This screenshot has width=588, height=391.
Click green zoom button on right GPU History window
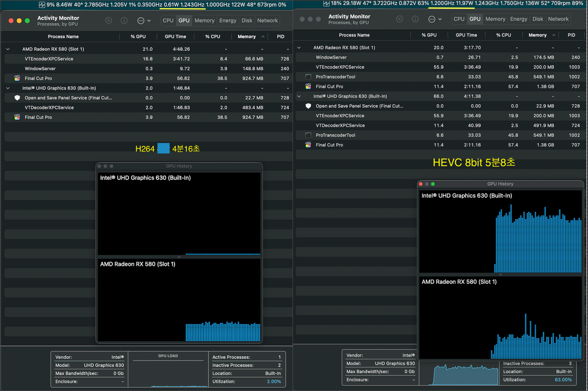pyautogui.click(x=433, y=184)
